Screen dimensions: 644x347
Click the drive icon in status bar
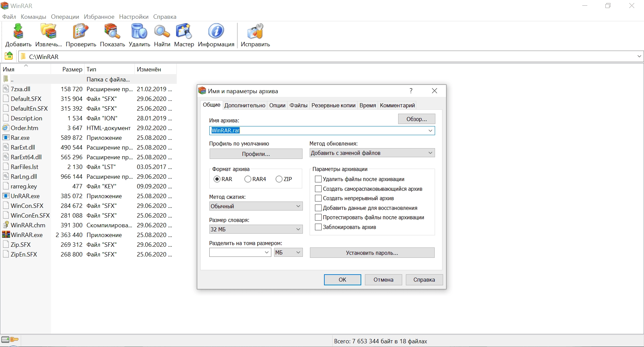point(5,340)
